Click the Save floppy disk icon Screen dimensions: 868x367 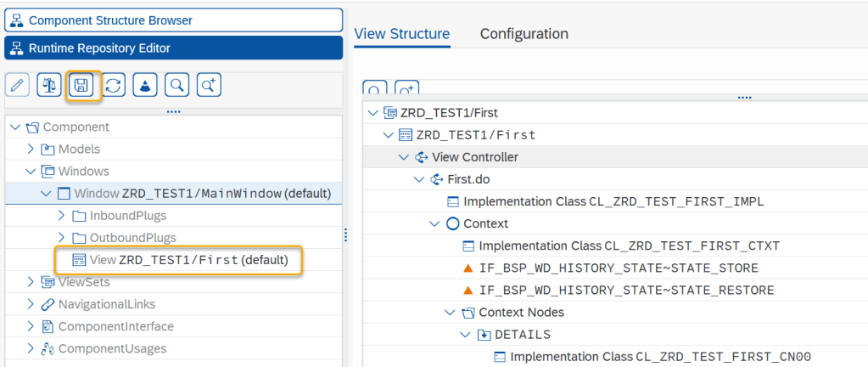[82, 85]
